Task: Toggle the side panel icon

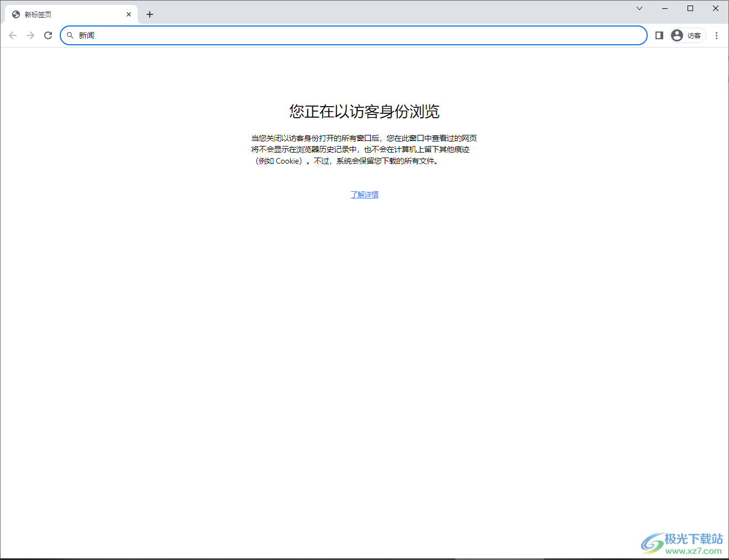Action: pos(659,35)
